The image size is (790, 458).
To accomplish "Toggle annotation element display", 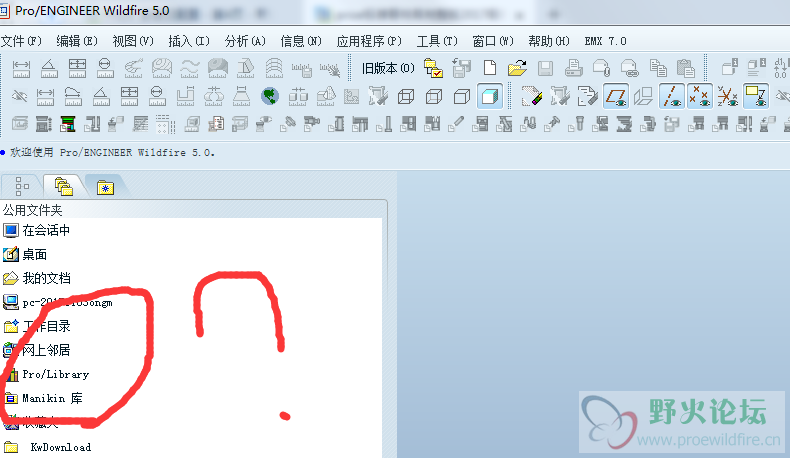I will point(755,96).
